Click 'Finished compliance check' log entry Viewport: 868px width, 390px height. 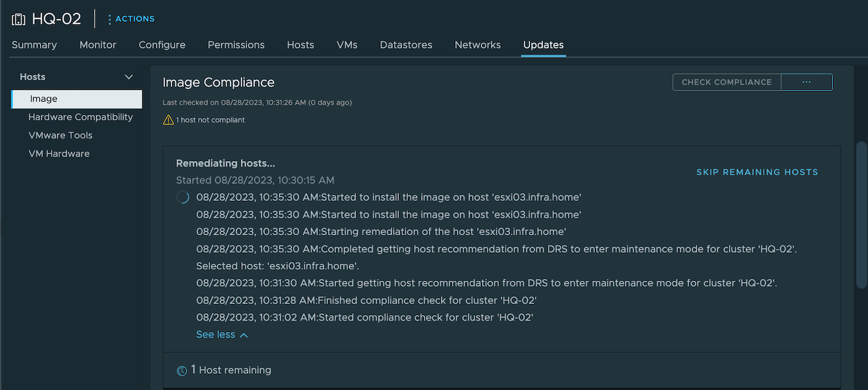[x=367, y=301]
